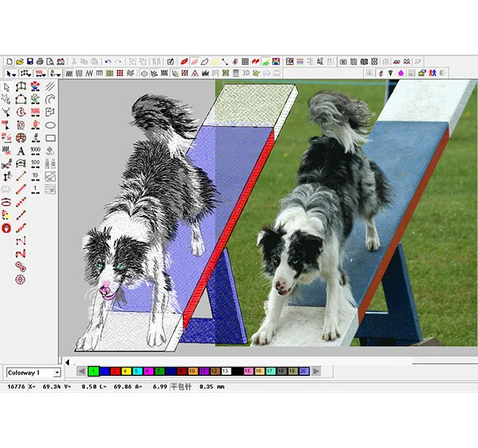Pick the green color swatch 1

(93, 371)
